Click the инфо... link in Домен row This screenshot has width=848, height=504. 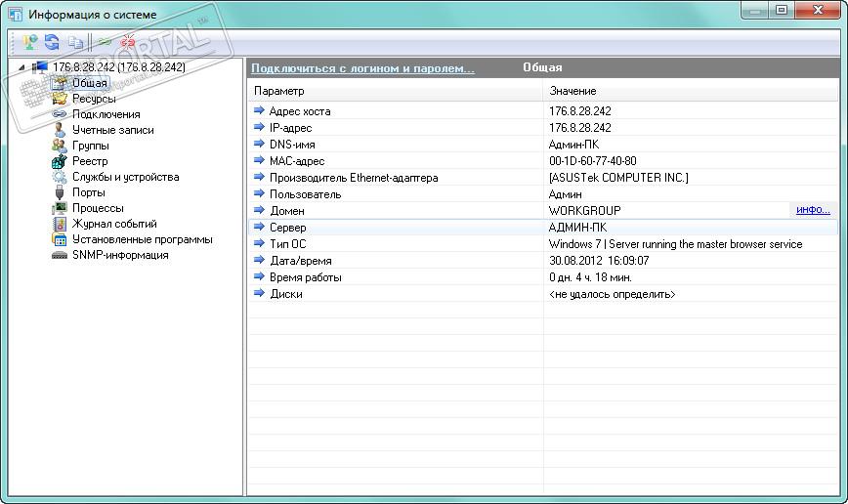tap(813, 210)
